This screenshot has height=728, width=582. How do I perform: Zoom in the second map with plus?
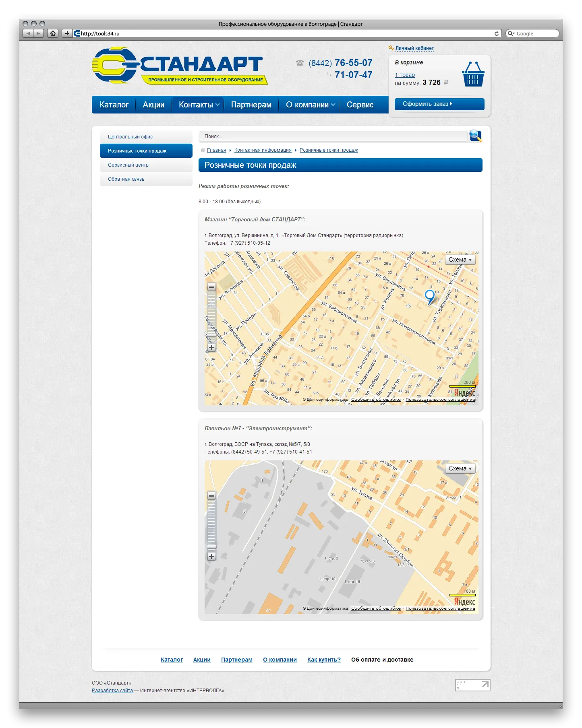[211, 556]
